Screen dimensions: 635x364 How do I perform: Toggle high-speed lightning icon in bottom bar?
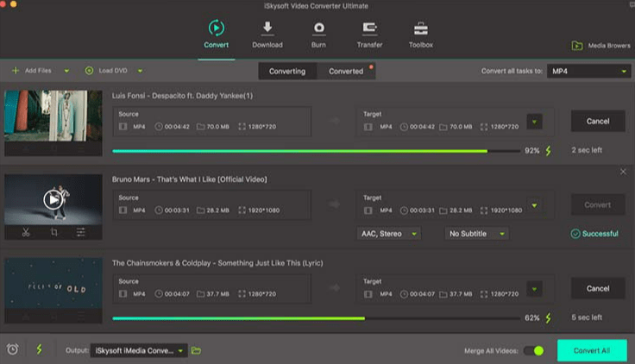tap(39, 349)
